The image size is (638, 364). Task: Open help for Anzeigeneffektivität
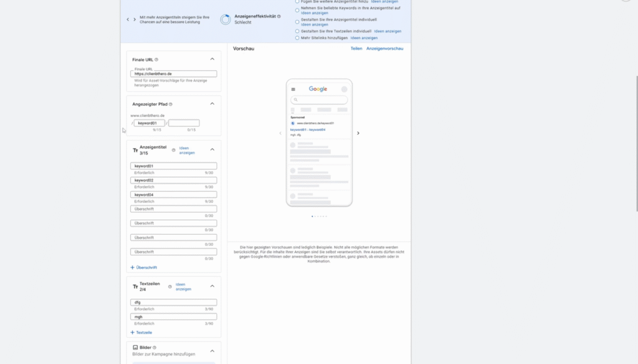279,16
